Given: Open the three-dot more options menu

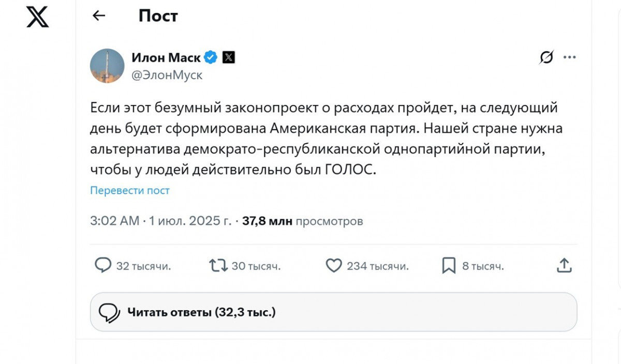Looking at the screenshot, I should (570, 57).
